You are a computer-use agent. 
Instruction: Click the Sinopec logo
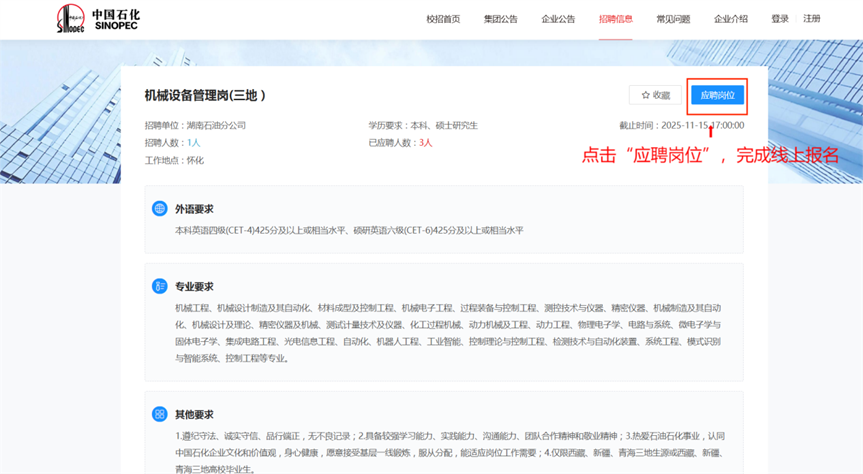[99, 19]
